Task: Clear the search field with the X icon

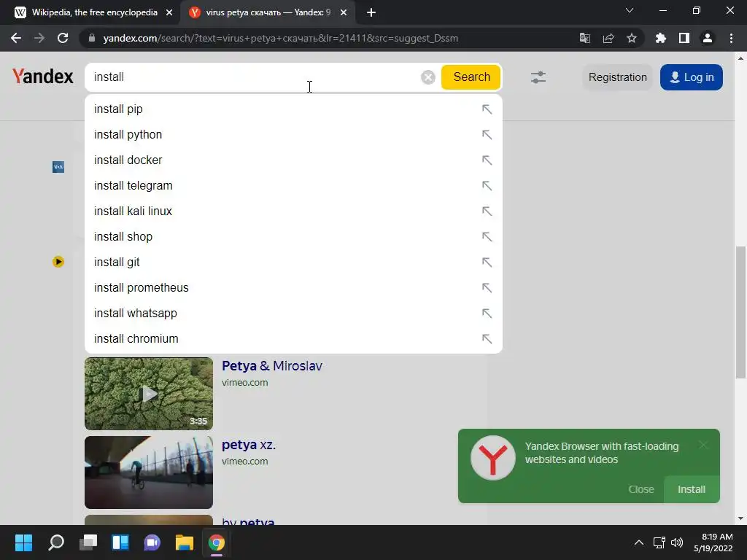Action: [x=427, y=77]
